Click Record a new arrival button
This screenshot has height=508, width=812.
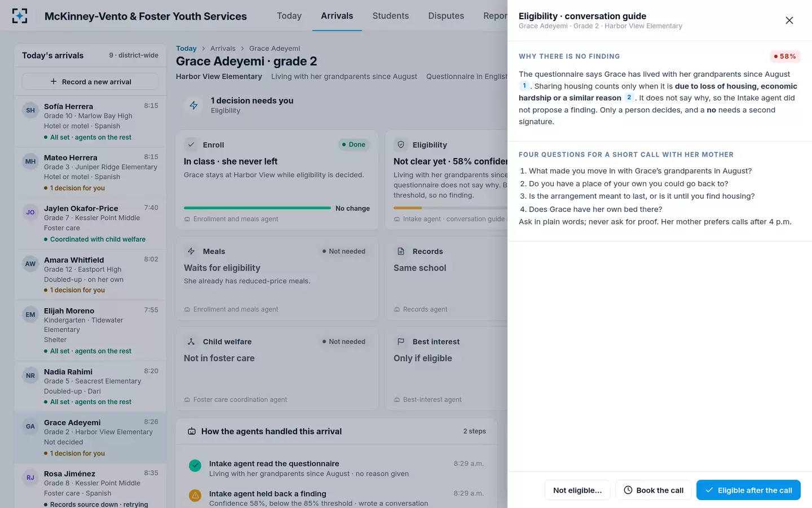tap(90, 81)
